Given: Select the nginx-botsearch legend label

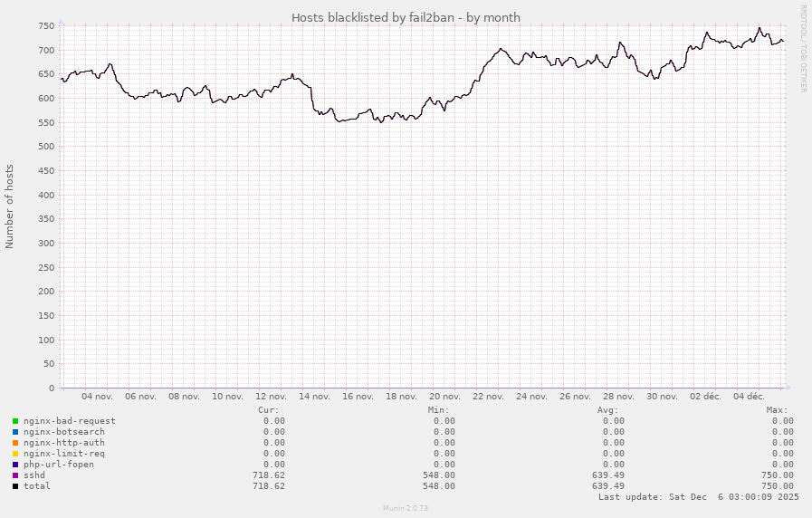Looking at the screenshot, I should [64, 432].
